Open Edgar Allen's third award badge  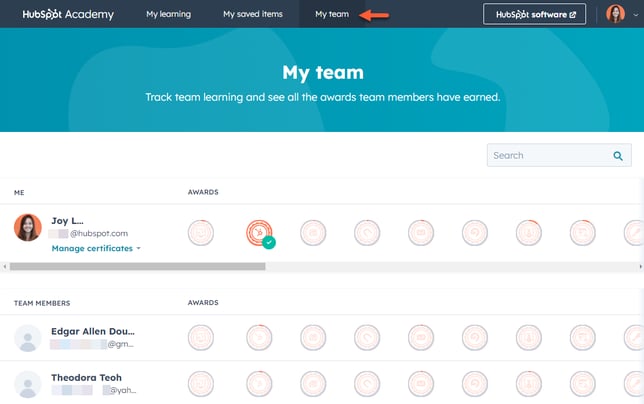pyautogui.click(x=313, y=337)
